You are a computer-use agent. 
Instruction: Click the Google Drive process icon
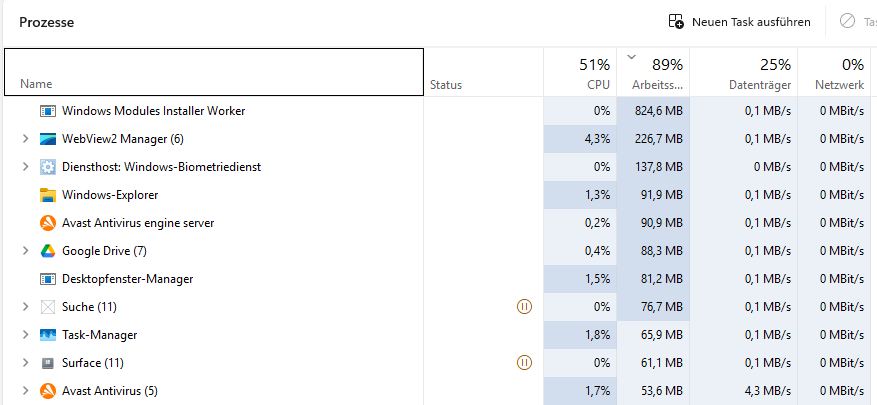click(48, 251)
